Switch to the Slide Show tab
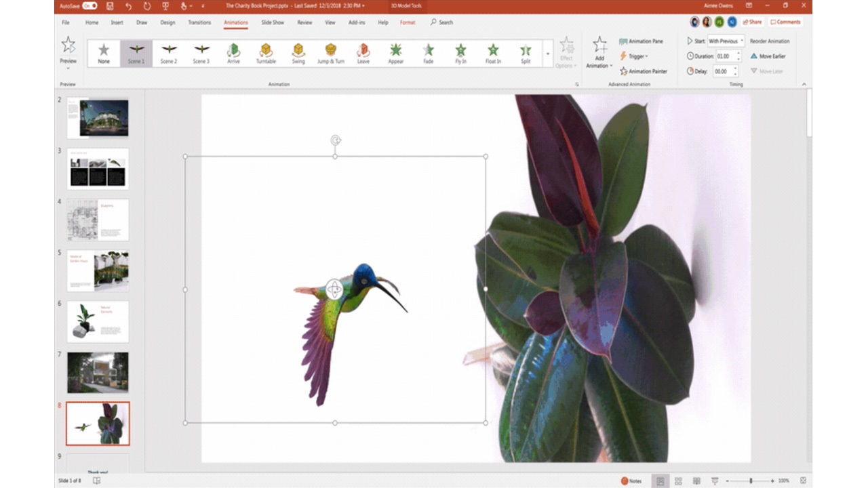The width and height of the screenshot is (868, 488). click(273, 22)
